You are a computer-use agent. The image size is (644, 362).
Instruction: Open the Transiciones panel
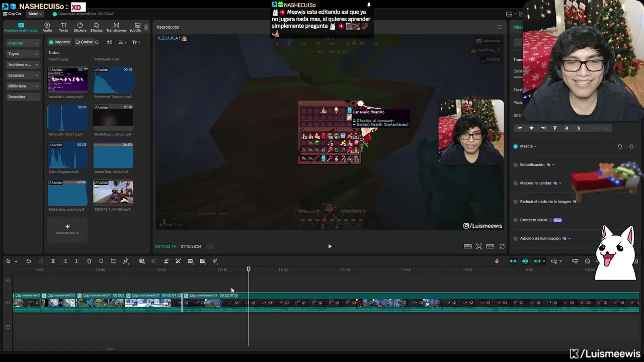[x=116, y=27]
